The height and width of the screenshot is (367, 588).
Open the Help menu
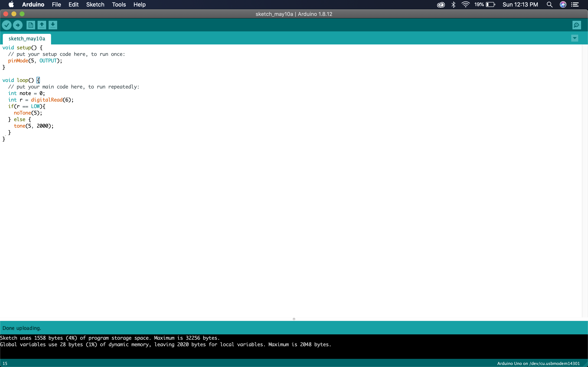tap(139, 4)
